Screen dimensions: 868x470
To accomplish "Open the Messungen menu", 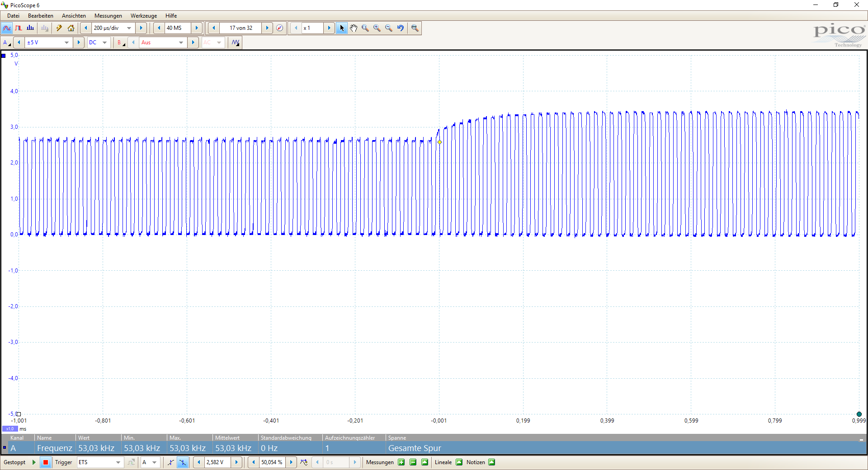I will (x=108, y=16).
